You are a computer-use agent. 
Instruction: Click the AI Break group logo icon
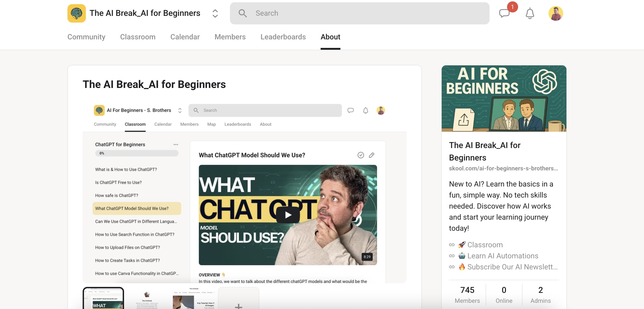(x=76, y=13)
